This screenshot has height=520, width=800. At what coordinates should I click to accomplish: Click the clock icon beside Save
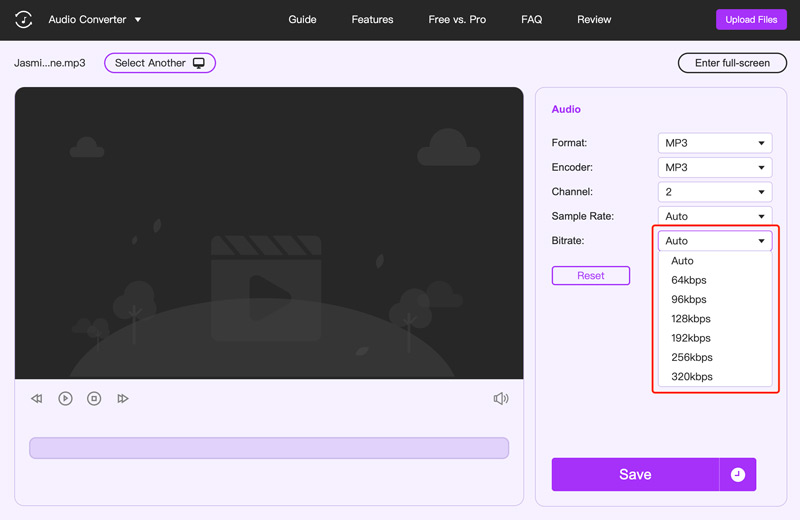click(738, 475)
